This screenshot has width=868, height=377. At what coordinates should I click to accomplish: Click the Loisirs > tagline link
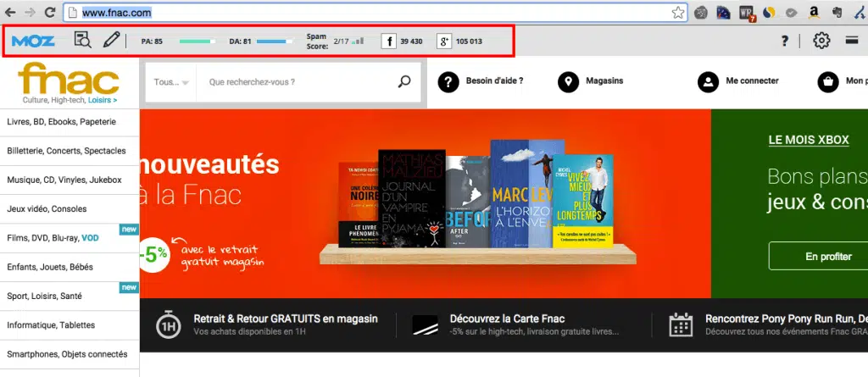pyautogui.click(x=103, y=100)
